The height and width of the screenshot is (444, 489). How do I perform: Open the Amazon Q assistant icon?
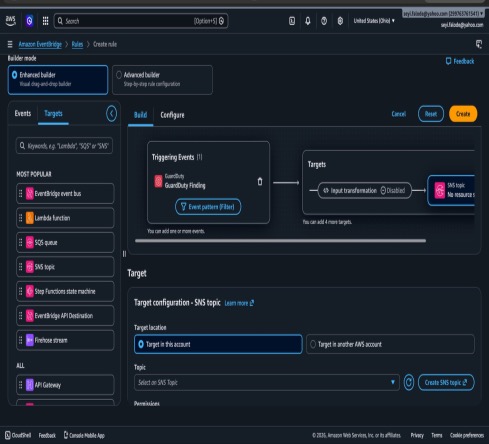(29, 21)
